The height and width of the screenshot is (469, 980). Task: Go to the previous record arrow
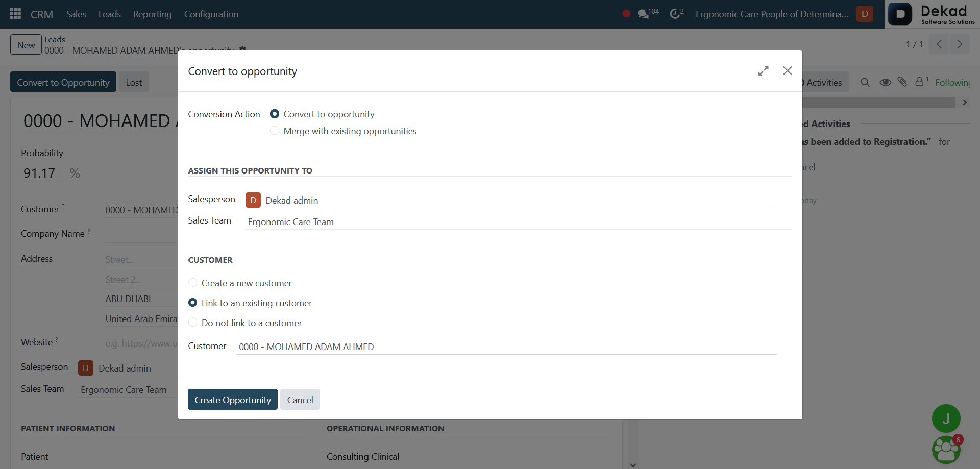click(939, 44)
